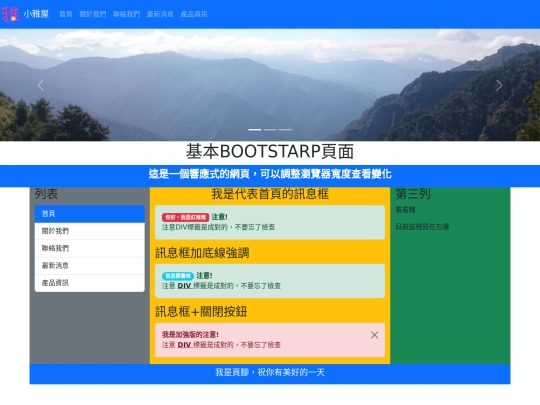Viewport: 540px width, 405px height.
Task: Click underlined DIV link in green alert
Action: pyautogui.click(x=184, y=286)
